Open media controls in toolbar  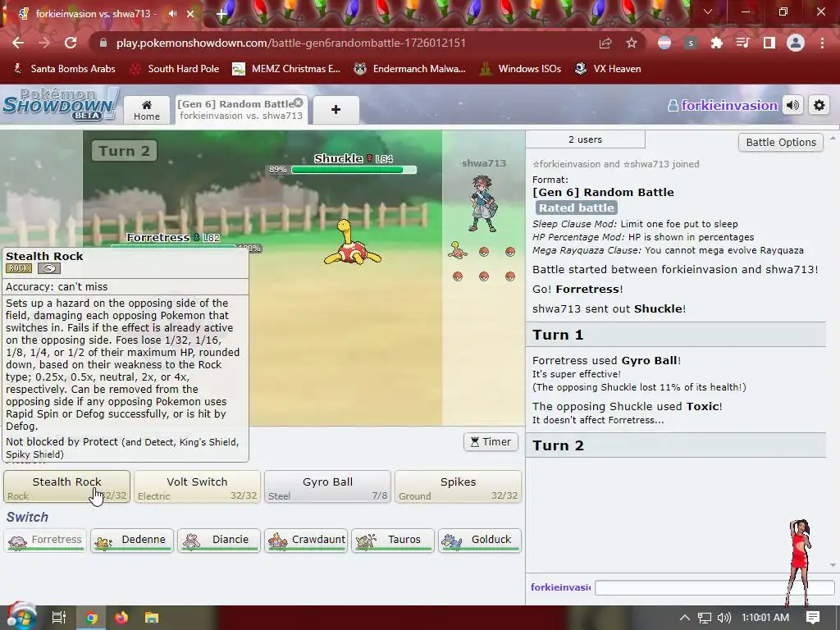pyautogui.click(x=743, y=43)
